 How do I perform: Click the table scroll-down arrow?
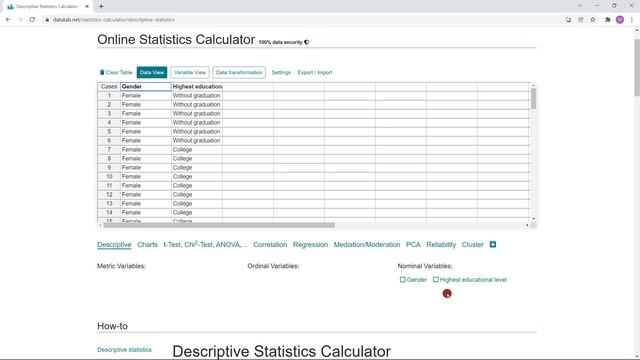pos(533,218)
